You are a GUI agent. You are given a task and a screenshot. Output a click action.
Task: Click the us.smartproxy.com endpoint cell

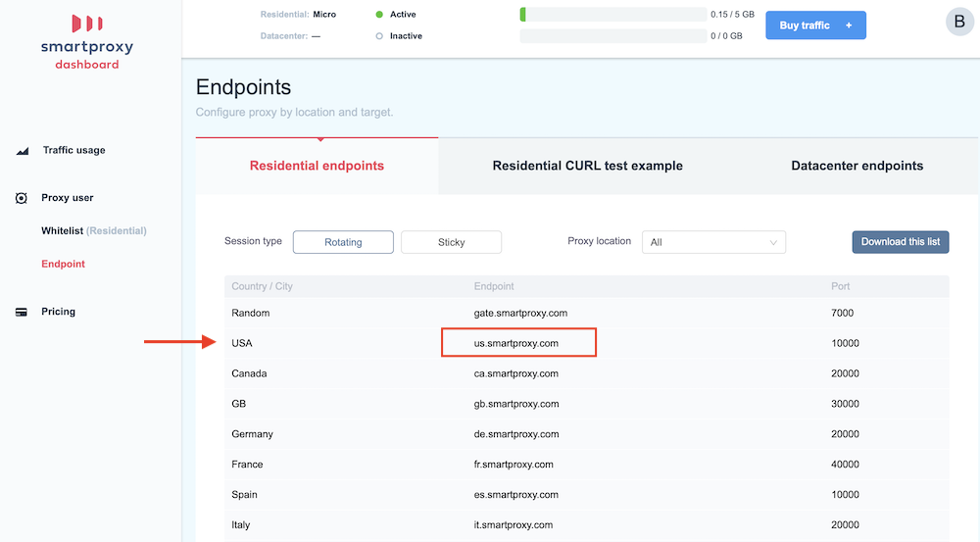(x=518, y=343)
